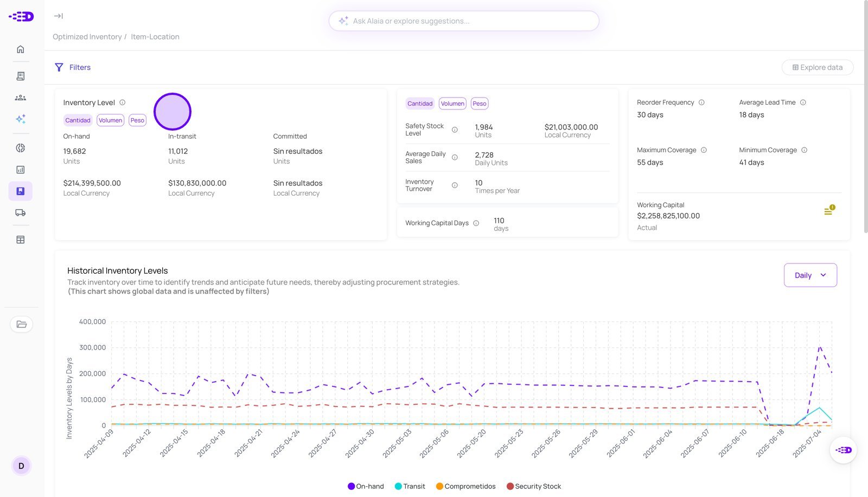
Task: Toggle Volumen unit in Inventory Level card
Action: tap(111, 120)
